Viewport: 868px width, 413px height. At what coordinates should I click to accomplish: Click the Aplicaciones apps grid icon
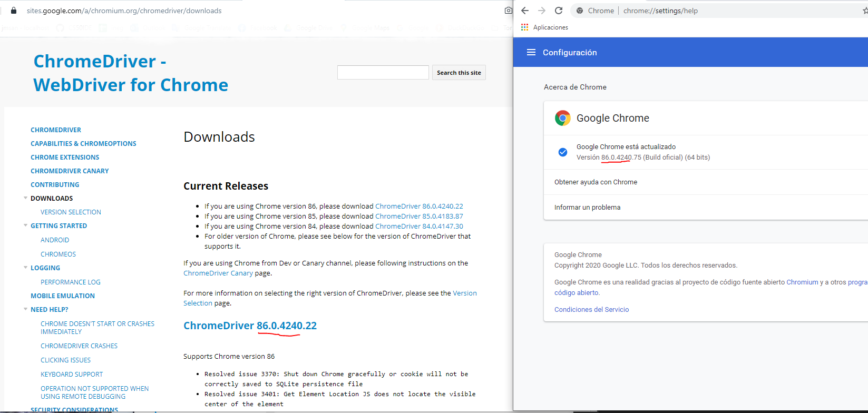(x=524, y=27)
